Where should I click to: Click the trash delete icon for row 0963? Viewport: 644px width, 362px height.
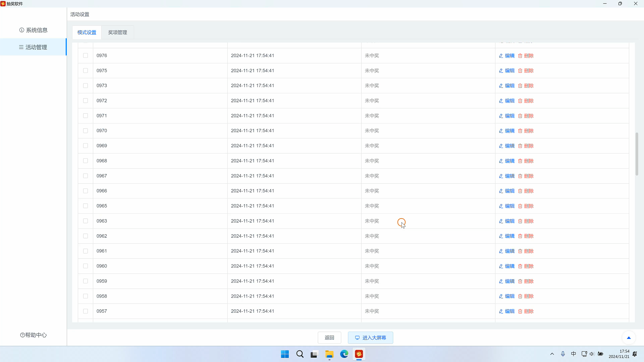coord(520,221)
